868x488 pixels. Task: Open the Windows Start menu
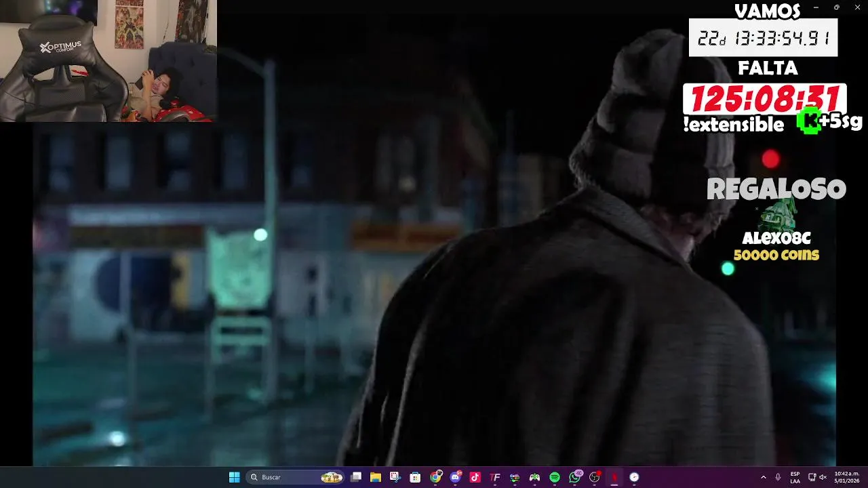pyautogui.click(x=234, y=477)
